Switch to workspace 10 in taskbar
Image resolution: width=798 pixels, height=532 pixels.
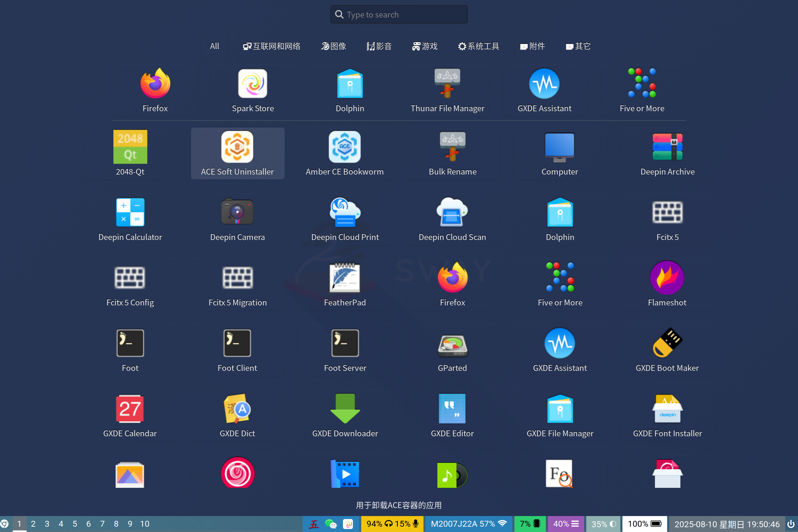coord(144,524)
